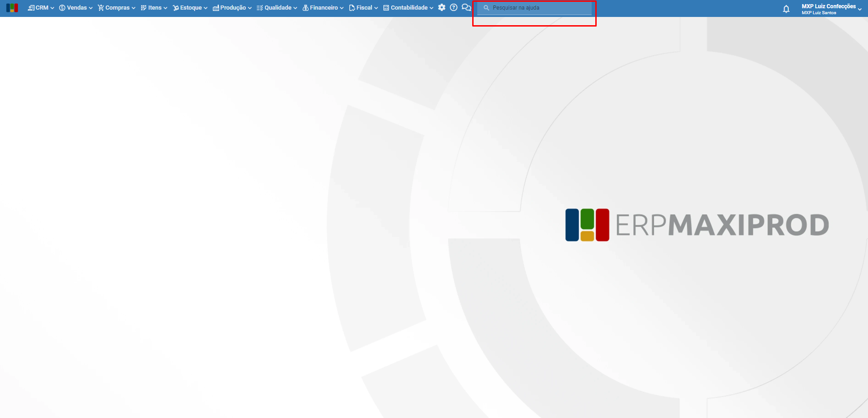This screenshot has height=418, width=868.
Task: Expand the Produção menu
Action: point(232,8)
